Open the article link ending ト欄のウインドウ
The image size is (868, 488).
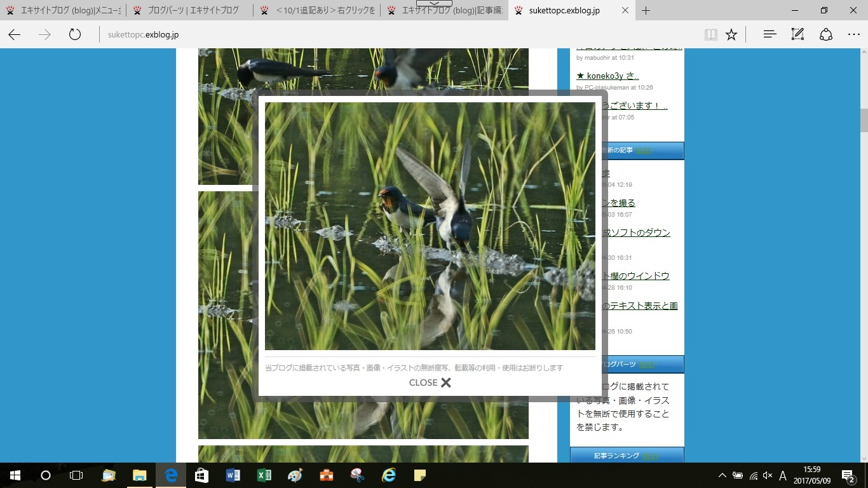click(x=636, y=276)
